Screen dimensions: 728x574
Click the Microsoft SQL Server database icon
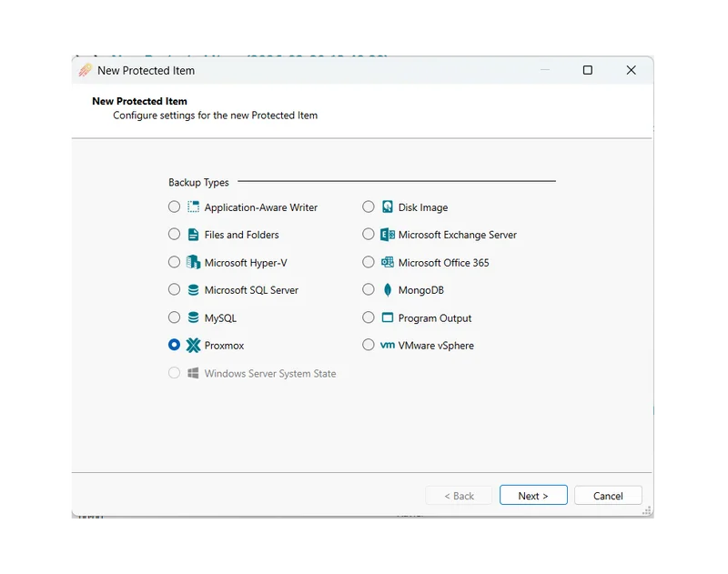click(193, 290)
